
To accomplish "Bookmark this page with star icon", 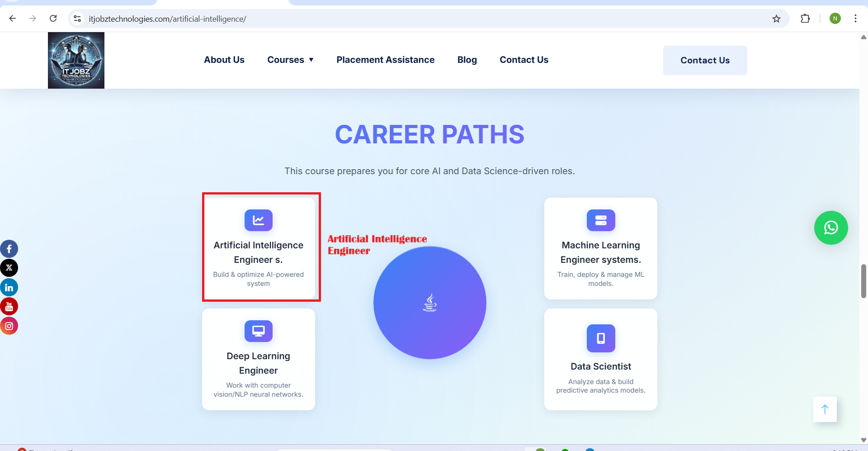I will point(776,19).
